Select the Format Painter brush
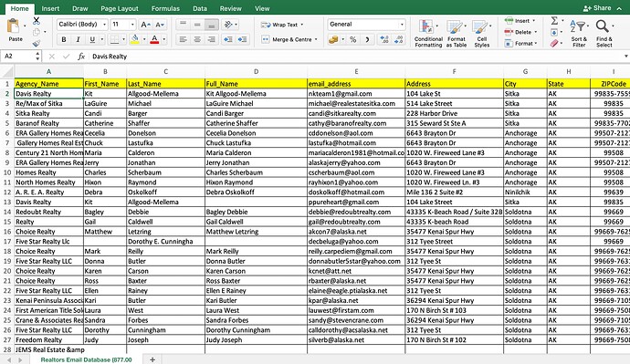 [37, 43]
